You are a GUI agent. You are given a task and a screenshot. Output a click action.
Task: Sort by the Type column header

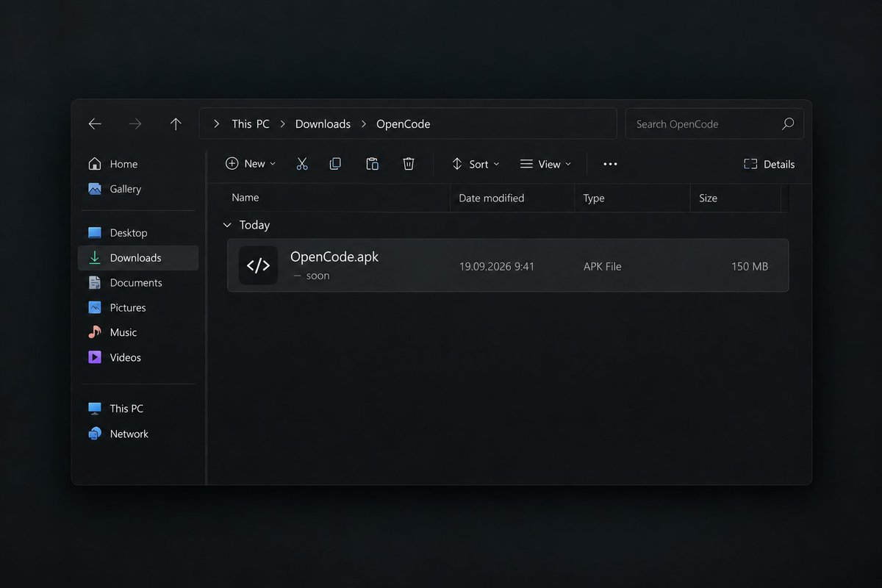tap(594, 198)
